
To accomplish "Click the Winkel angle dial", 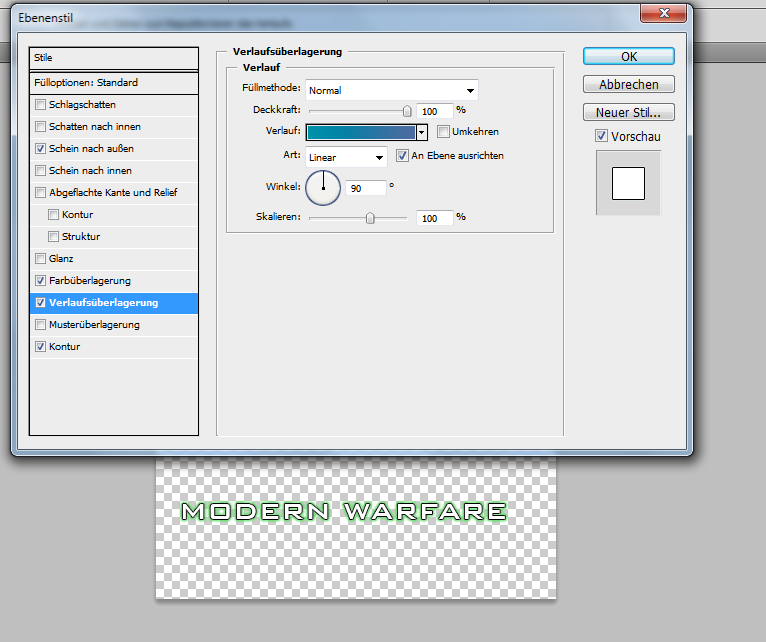I will (323, 188).
